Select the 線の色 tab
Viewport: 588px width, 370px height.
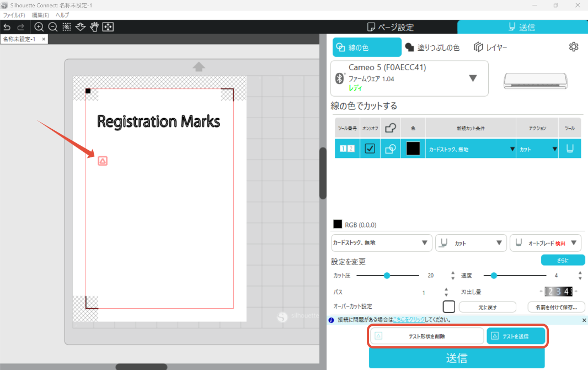point(367,47)
